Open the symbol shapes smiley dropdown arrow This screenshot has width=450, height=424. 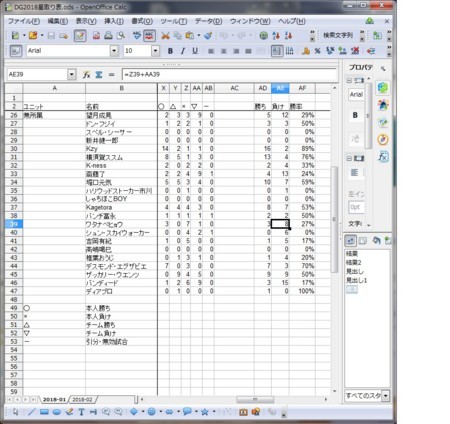(160, 412)
